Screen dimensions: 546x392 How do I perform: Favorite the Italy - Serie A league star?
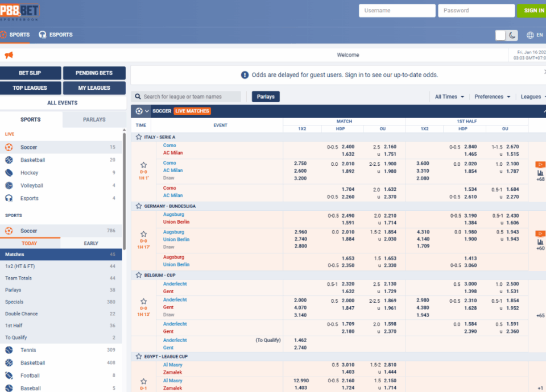coord(139,137)
